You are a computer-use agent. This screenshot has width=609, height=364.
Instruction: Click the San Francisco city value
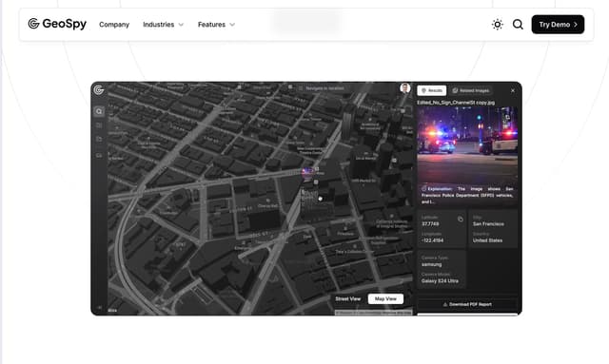(488, 224)
